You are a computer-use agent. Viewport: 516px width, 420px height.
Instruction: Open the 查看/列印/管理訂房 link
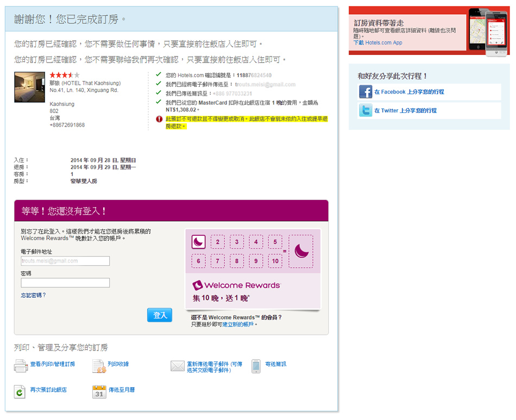point(53,364)
